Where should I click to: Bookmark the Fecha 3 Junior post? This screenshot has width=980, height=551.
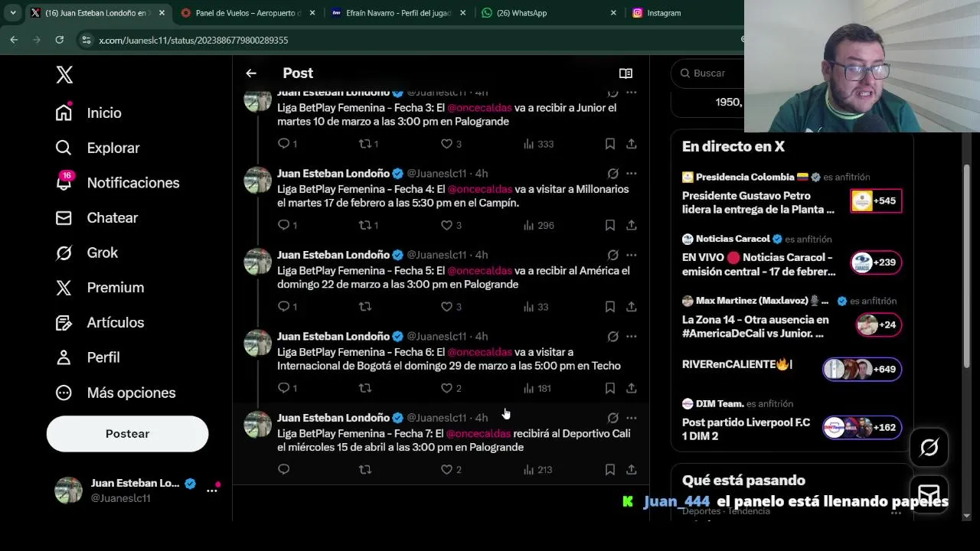(x=610, y=143)
